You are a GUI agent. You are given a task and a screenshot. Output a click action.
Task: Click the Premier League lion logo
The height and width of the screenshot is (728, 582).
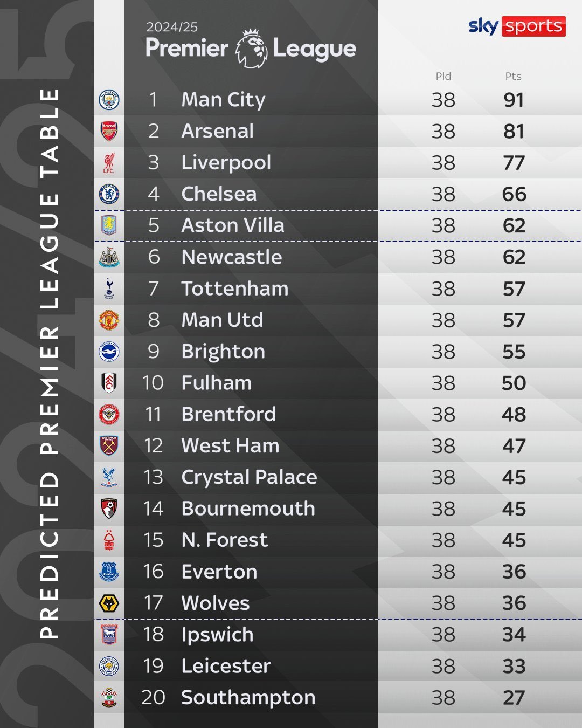[x=251, y=49]
